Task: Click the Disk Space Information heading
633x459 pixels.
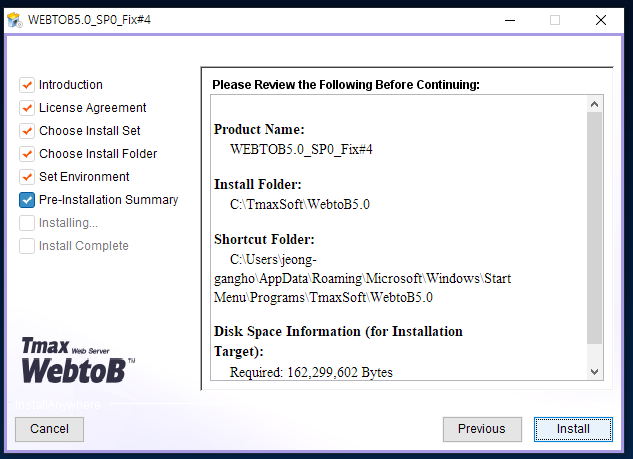Action: pos(338,342)
